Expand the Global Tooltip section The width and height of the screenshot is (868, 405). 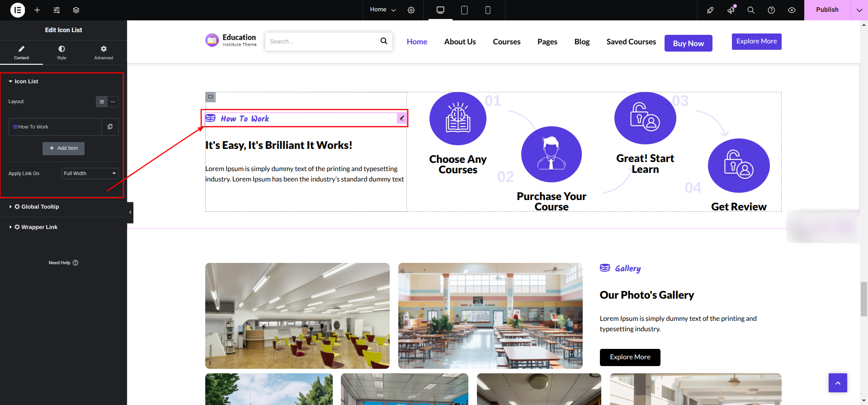point(36,207)
